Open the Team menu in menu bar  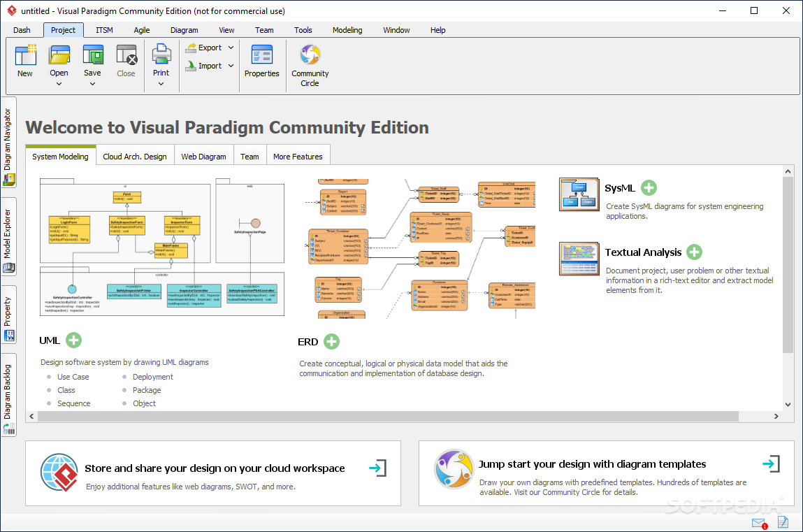tap(264, 30)
